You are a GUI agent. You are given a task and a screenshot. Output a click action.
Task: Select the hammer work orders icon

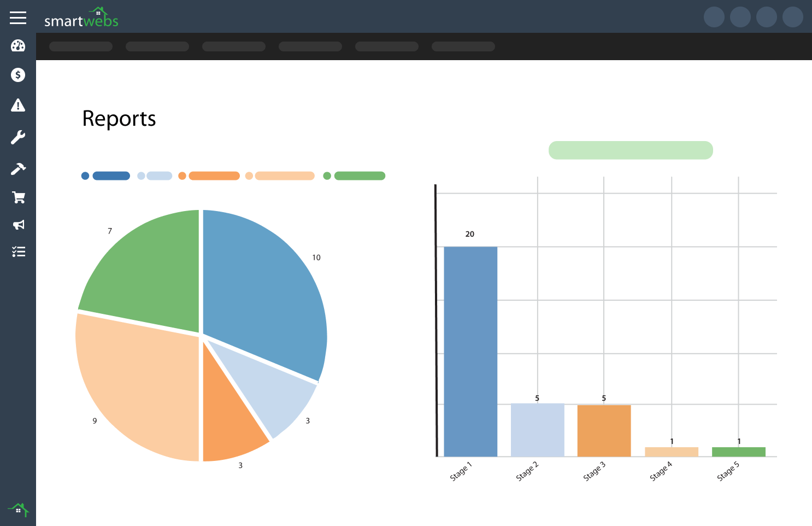[18, 168]
